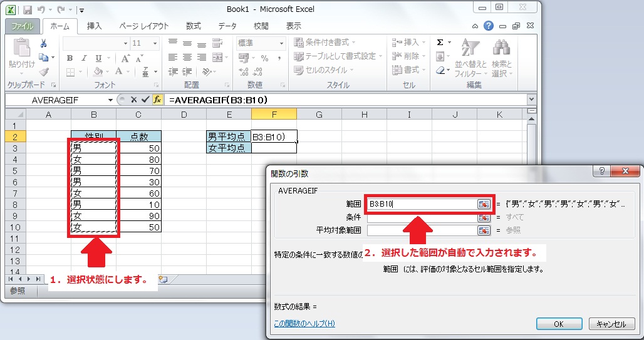Apply comma style number format
Viewport: 644px width, 340px height.
279,58
